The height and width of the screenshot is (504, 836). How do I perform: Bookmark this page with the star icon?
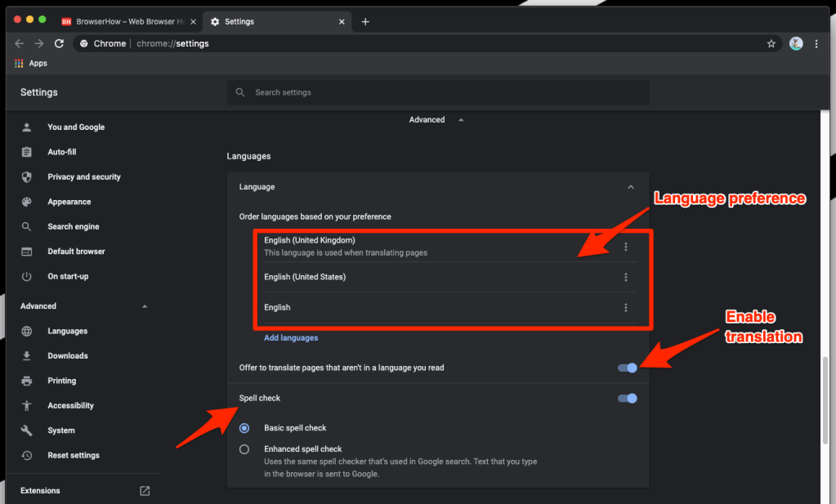[x=771, y=43]
